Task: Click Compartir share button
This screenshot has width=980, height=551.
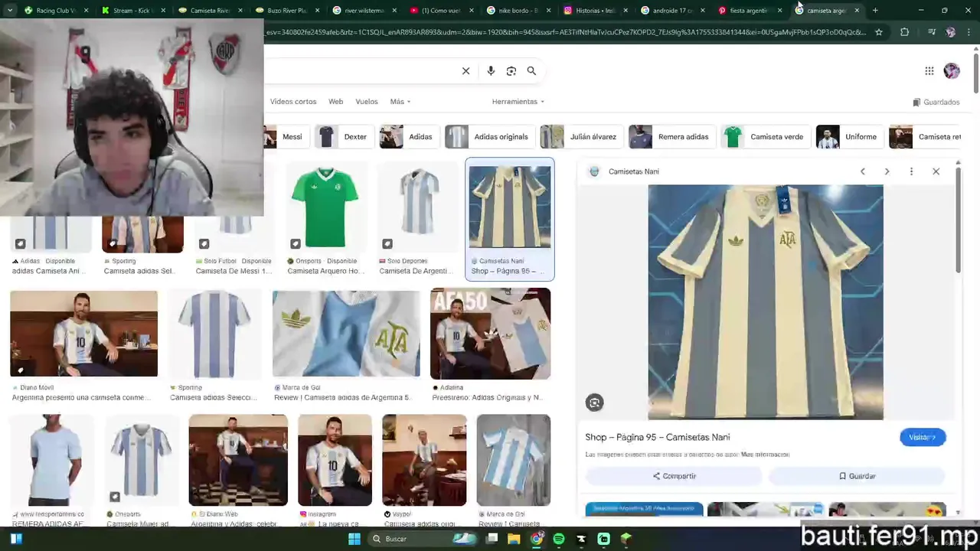Action: [x=674, y=476]
